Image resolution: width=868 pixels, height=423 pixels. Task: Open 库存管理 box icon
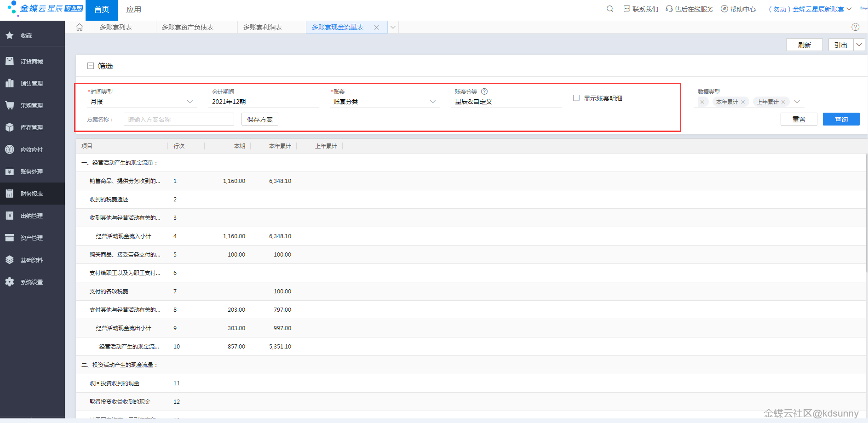click(10, 127)
